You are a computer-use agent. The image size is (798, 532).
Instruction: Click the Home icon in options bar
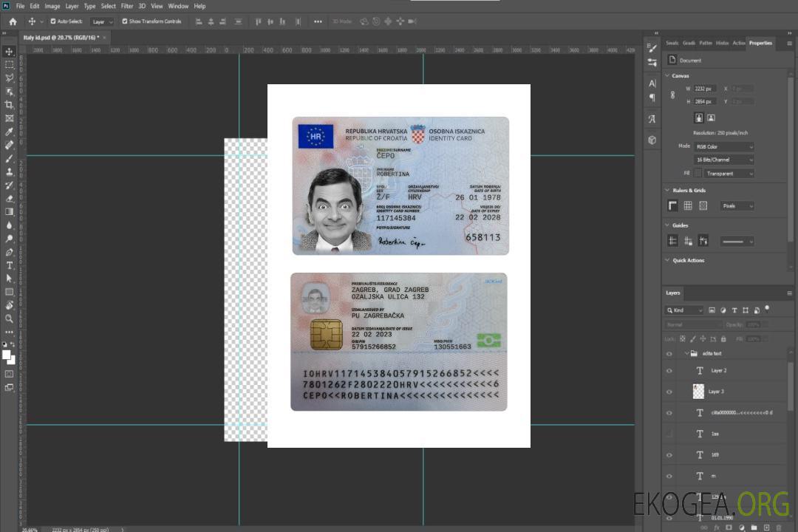click(x=13, y=21)
